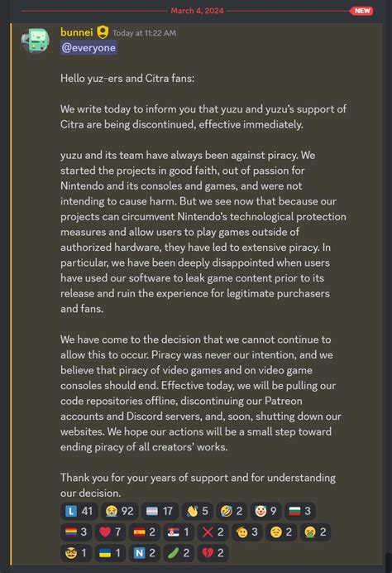Screen dimensions: 392x573
Task: Toggle the clapping hands reaction 5
Action: click(x=198, y=511)
